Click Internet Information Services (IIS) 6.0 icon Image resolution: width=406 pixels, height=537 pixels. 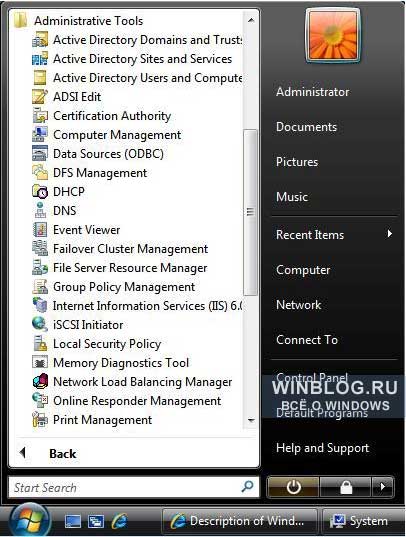coord(40,306)
